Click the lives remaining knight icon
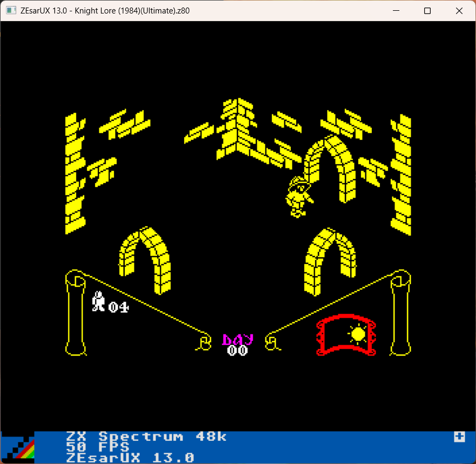The height and width of the screenshot is (464, 476). tap(98, 301)
